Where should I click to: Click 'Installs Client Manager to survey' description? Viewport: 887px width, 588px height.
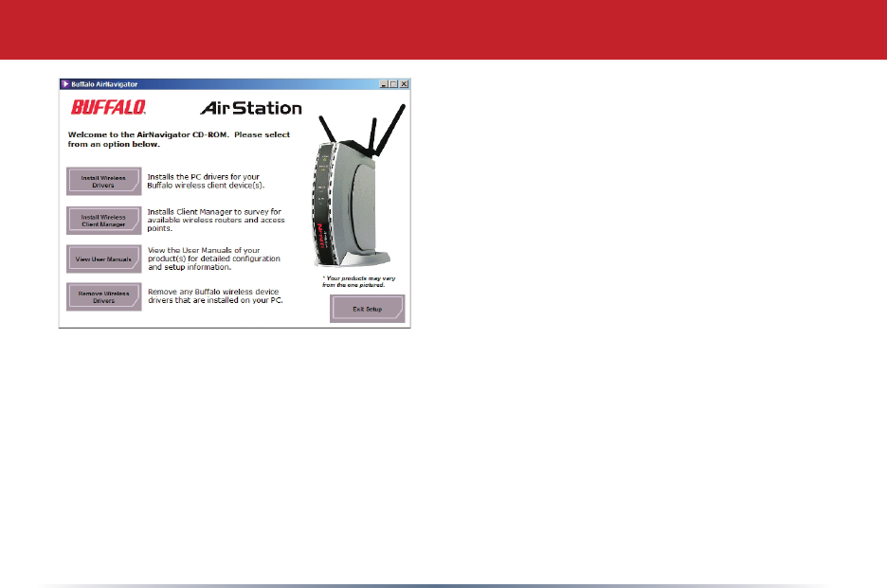click(x=216, y=220)
